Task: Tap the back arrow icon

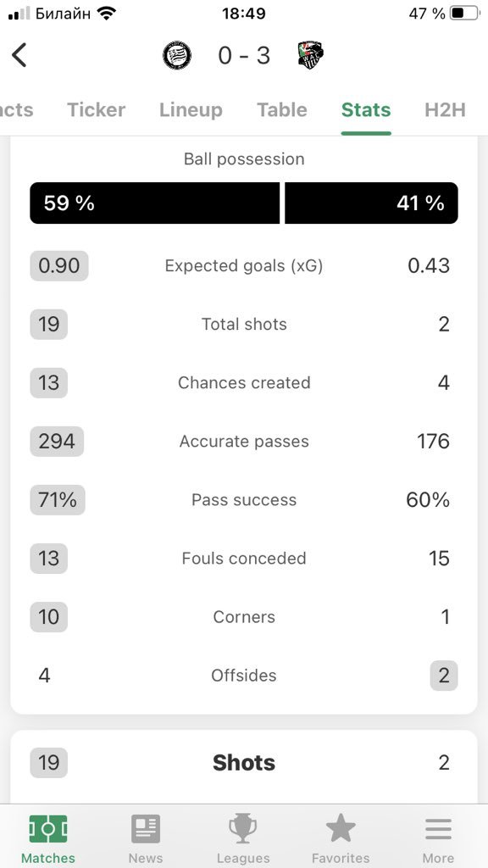Action: point(19,55)
